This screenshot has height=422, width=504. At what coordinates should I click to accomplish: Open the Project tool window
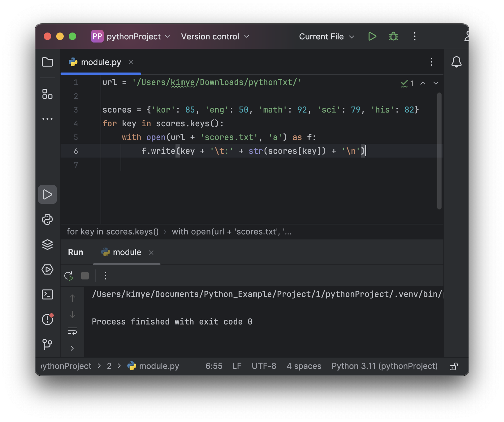[x=47, y=62]
